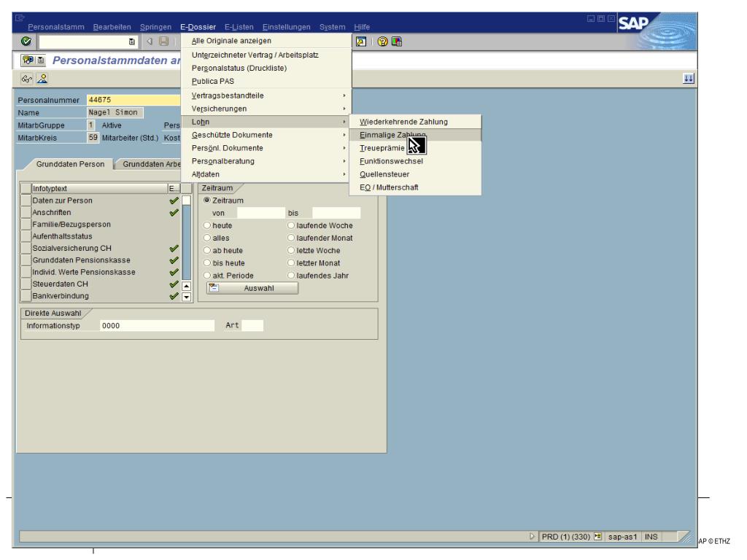Click the von date input field
The image size is (747, 560).
point(260,213)
